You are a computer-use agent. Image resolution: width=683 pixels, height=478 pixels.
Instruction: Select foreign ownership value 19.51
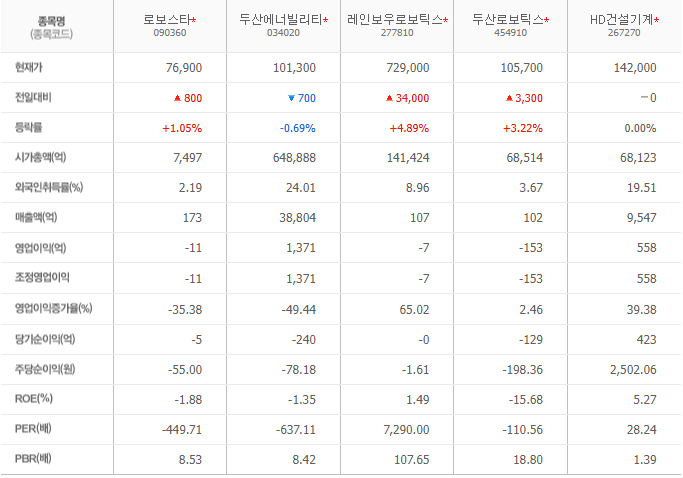coord(642,188)
